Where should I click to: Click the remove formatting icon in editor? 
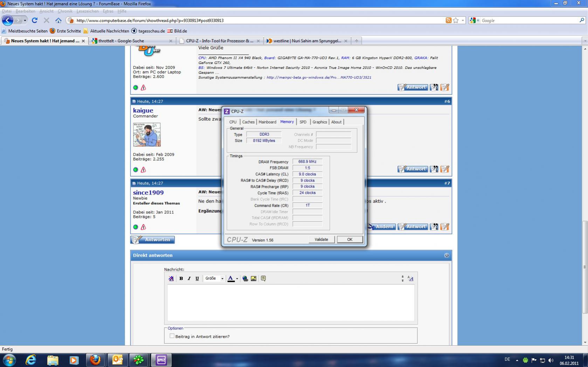click(x=171, y=278)
